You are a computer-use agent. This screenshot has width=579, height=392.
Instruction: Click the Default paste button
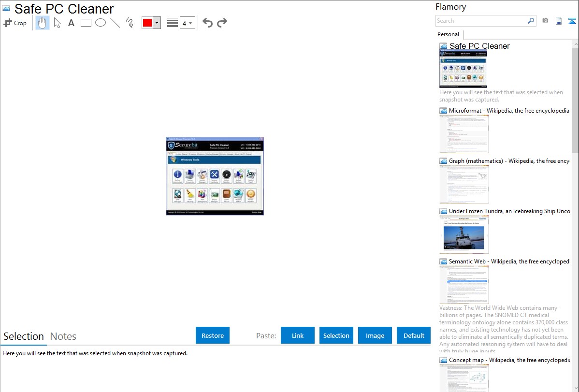pos(414,335)
